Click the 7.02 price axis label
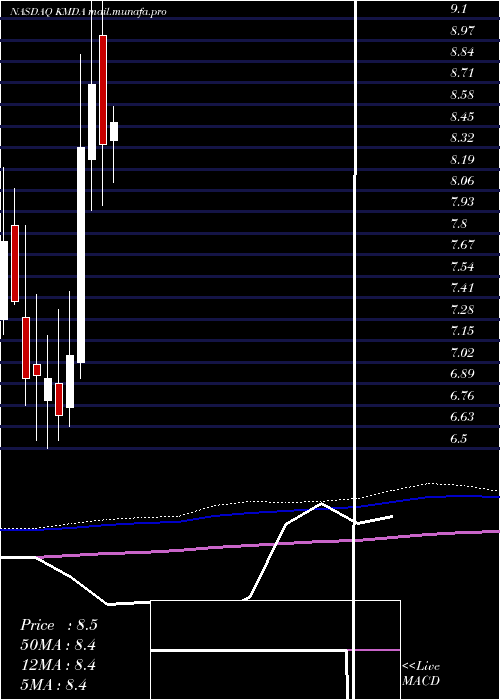Viewport: 500px width, 700px height. coord(462,353)
